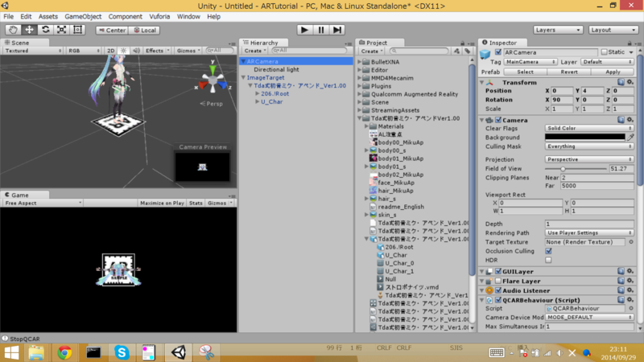Open Clear Flags Solid Color dropdown
This screenshot has width=644, height=362.
click(x=589, y=128)
